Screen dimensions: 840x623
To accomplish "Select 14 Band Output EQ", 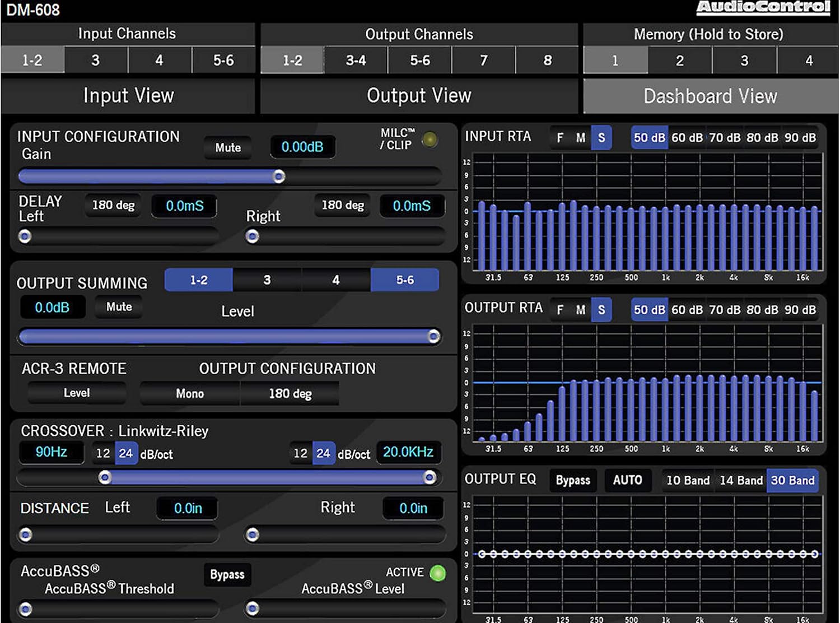I will coord(740,480).
